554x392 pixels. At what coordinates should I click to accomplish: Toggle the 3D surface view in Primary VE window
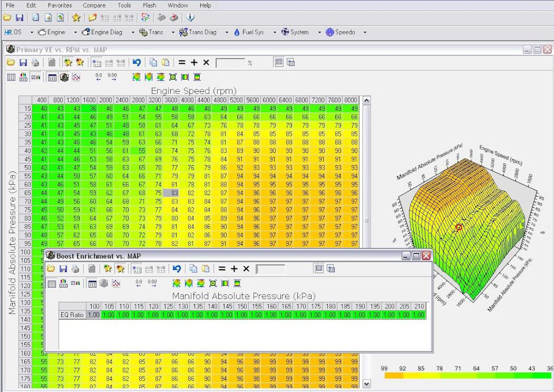[64, 77]
